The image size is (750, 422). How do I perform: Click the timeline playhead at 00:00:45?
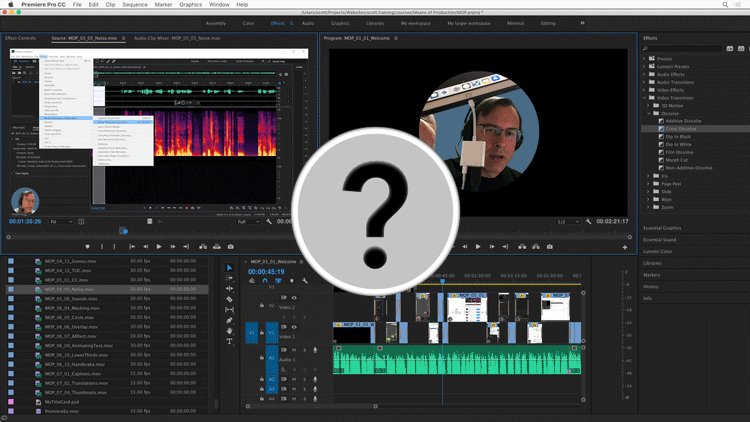pos(442,282)
